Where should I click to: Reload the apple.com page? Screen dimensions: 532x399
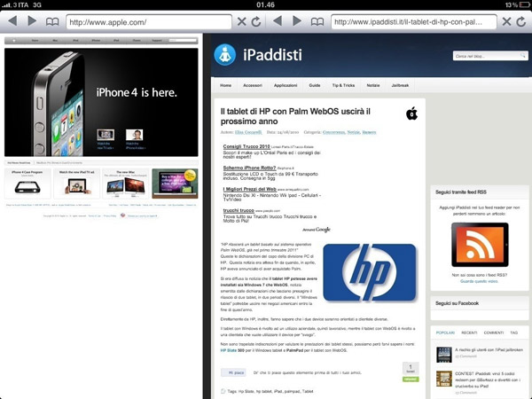coord(256,22)
